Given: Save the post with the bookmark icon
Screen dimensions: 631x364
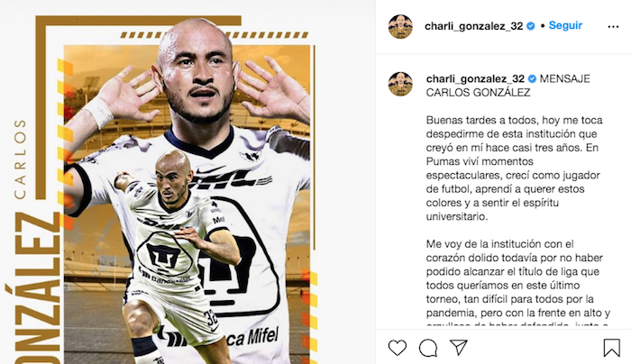Looking at the screenshot, I should point(612,348).
